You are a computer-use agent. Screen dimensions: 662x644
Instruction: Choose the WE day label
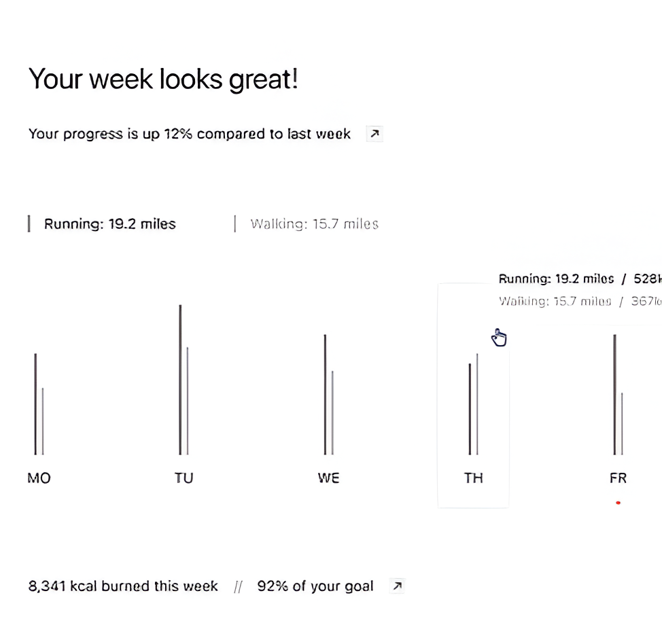tap(328, 478)
